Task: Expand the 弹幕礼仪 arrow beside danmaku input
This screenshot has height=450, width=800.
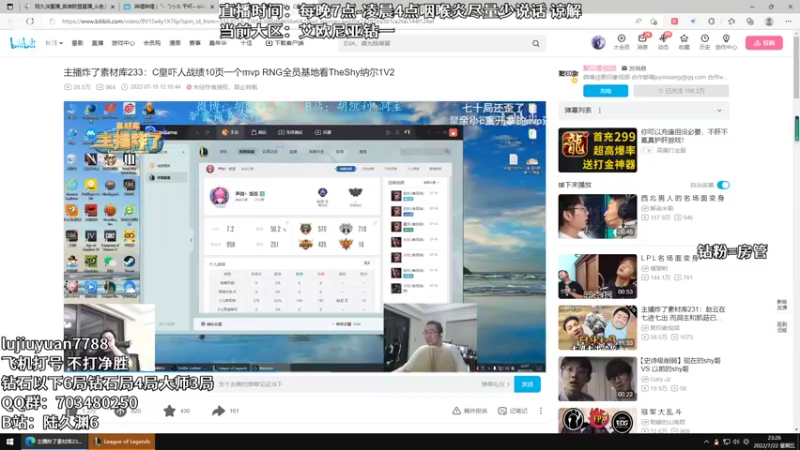Action: pos(509,384)
